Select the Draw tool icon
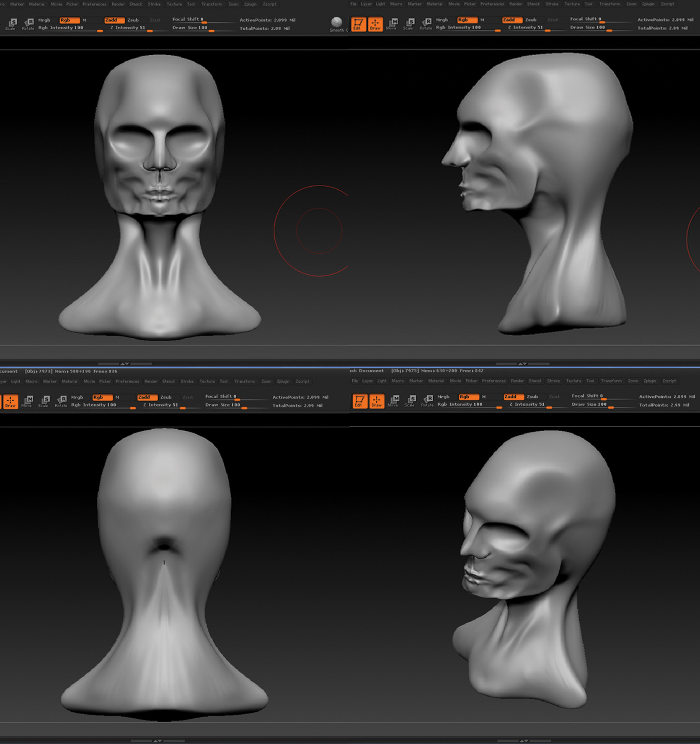Screen dimensions: 700x744 coord(375,24)
